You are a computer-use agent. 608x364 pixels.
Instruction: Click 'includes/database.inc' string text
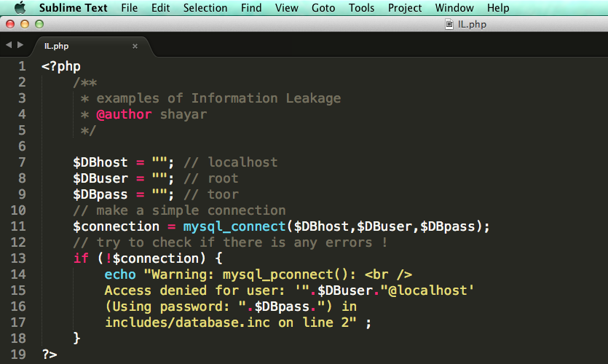click(187, 323)
